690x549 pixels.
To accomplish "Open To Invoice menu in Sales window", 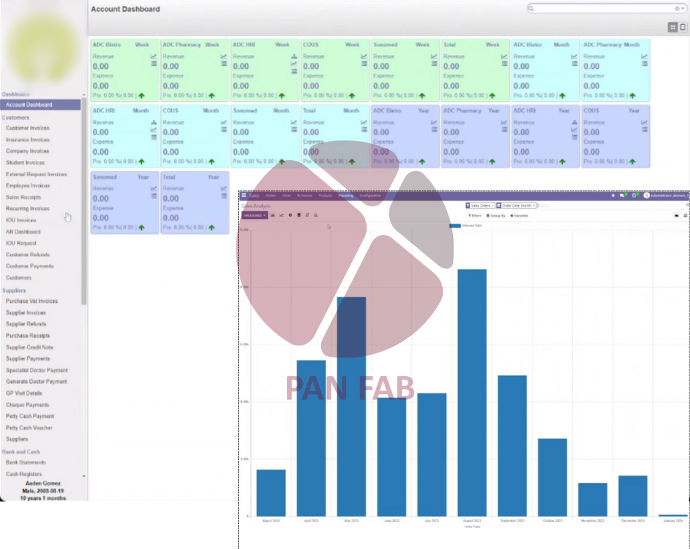I will pyautogui.click(x=304, y=195).
